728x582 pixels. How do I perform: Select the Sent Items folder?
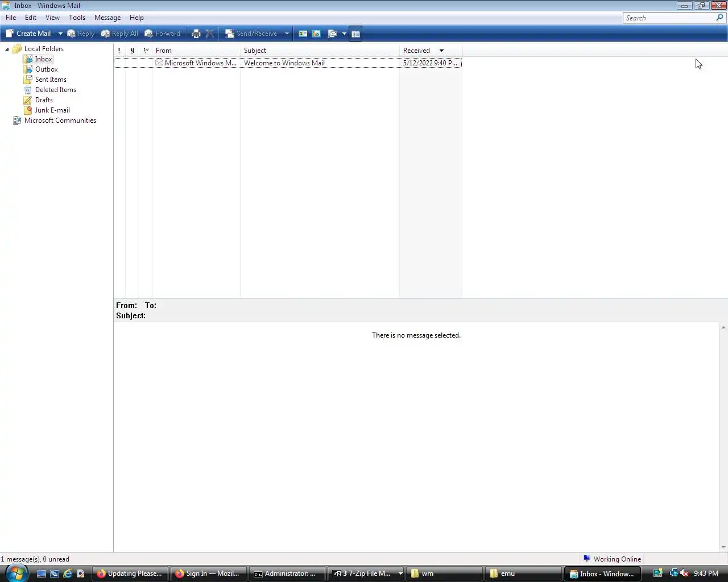tap(51, 80)
